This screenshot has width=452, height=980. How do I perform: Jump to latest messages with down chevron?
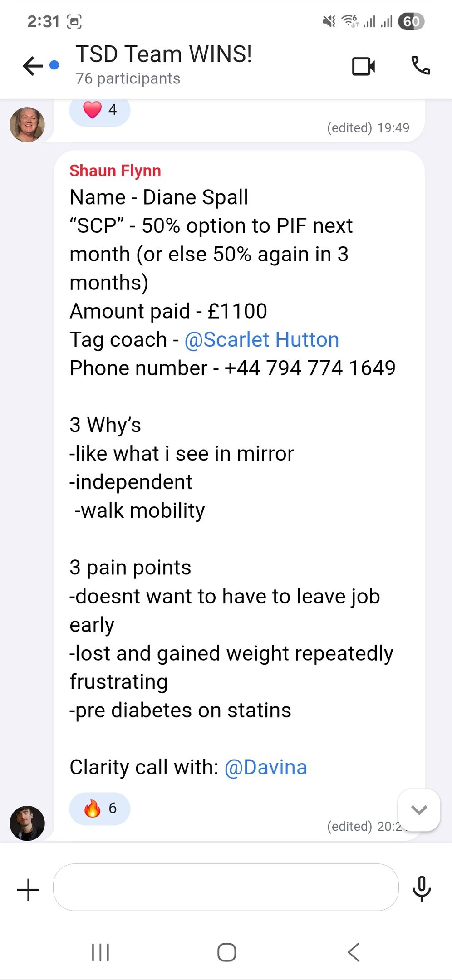pyautogui.click(x=419, y=810)
